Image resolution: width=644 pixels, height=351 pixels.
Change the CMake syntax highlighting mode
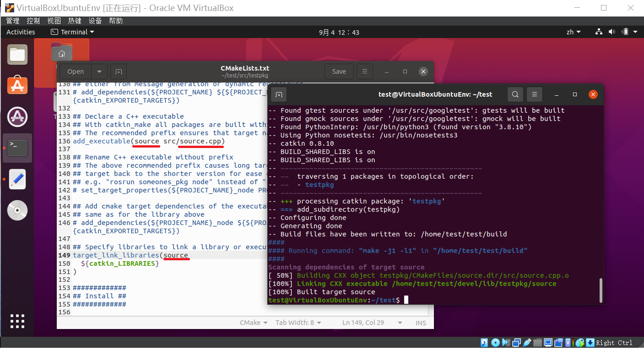click(253, 323)
